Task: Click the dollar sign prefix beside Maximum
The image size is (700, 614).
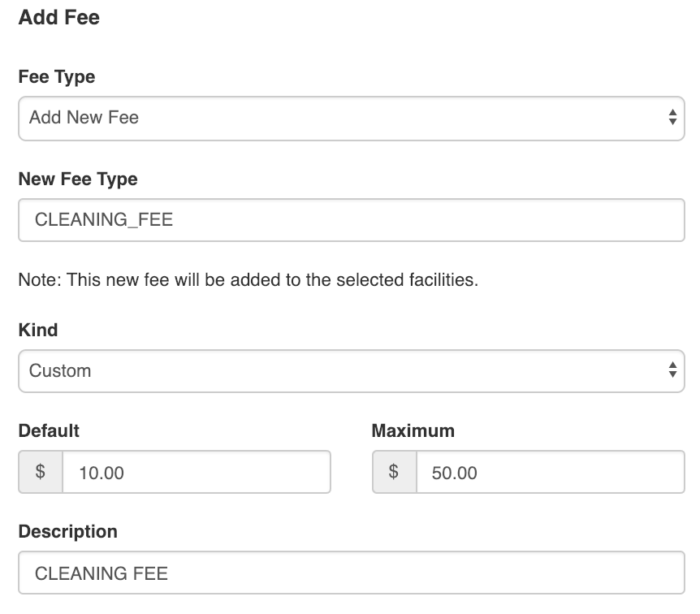Action: 393,473
